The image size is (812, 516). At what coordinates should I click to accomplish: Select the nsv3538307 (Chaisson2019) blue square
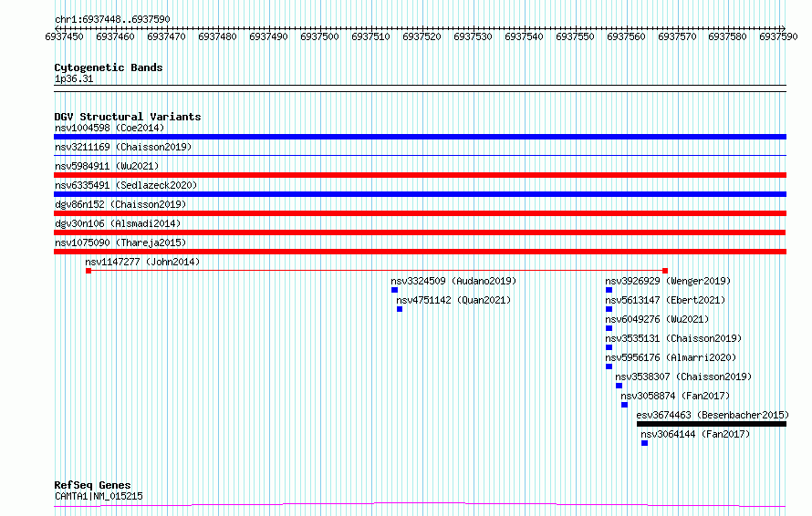pos(619,386)
